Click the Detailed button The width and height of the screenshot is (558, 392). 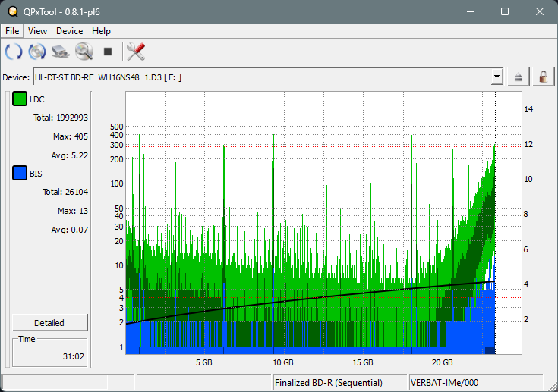49,322
